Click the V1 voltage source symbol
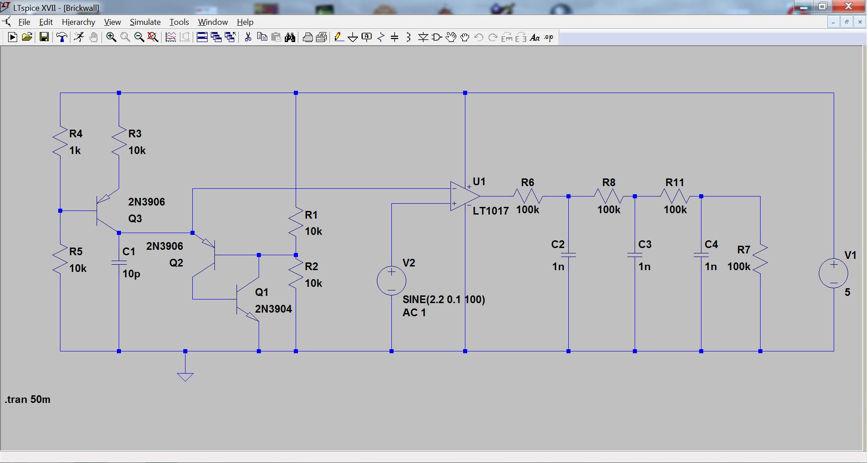868x463 pixels. (x=834, y=273)
